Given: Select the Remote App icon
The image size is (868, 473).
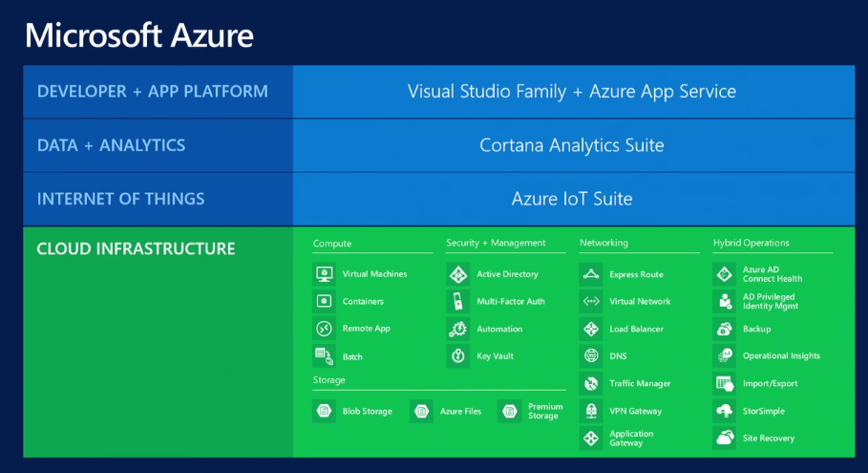Looking at the screenshot, I should point(324,329).
